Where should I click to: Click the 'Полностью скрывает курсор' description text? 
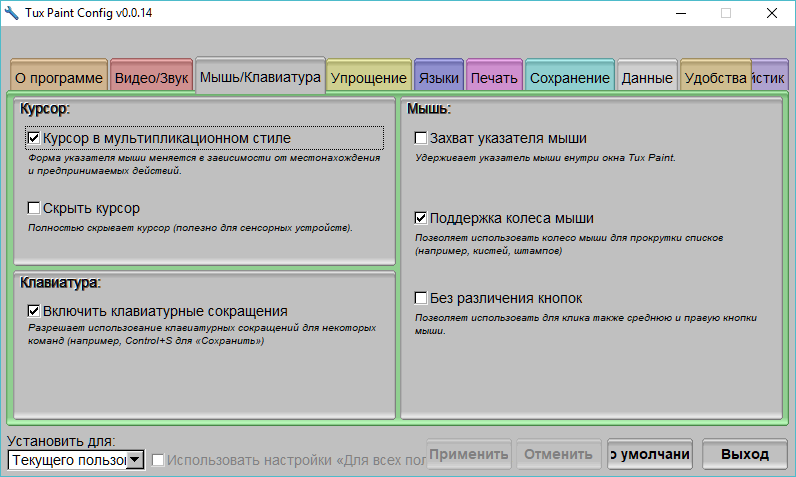click(x=190, y=228)
